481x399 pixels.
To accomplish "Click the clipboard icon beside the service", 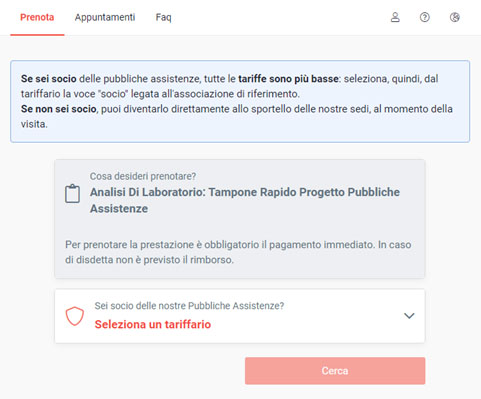I will [x=72, y=193].
